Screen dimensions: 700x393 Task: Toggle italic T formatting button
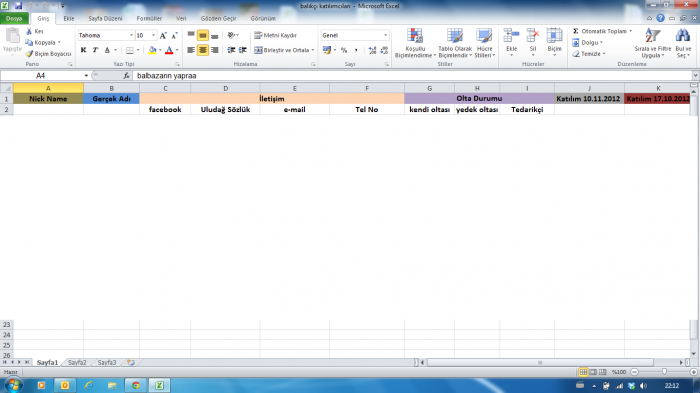95,50
